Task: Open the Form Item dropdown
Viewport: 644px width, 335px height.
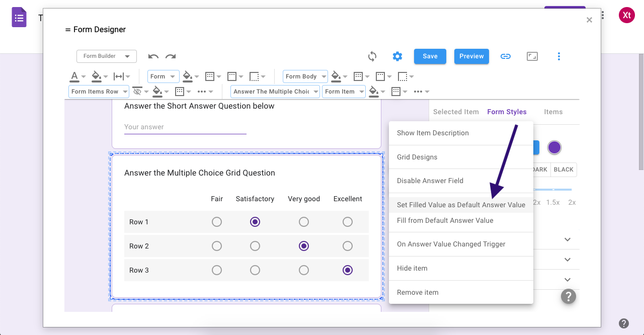Action: [x=344, y=92]
